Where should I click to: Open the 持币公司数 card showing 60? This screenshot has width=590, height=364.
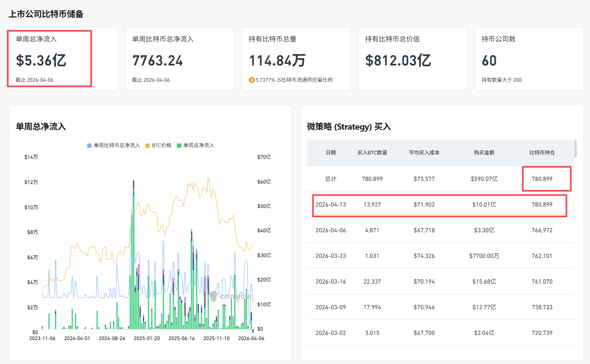pos(529,59)
